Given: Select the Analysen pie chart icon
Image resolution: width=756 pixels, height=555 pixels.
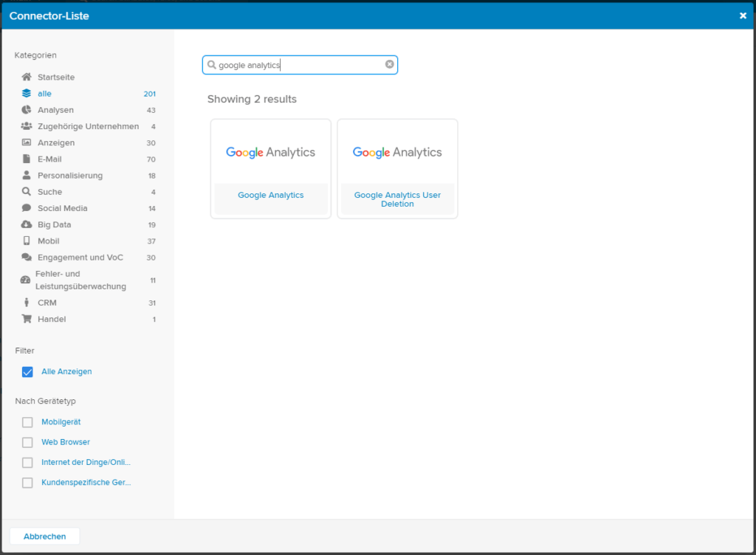Looking at the screenshot, I should click(27, 110).
